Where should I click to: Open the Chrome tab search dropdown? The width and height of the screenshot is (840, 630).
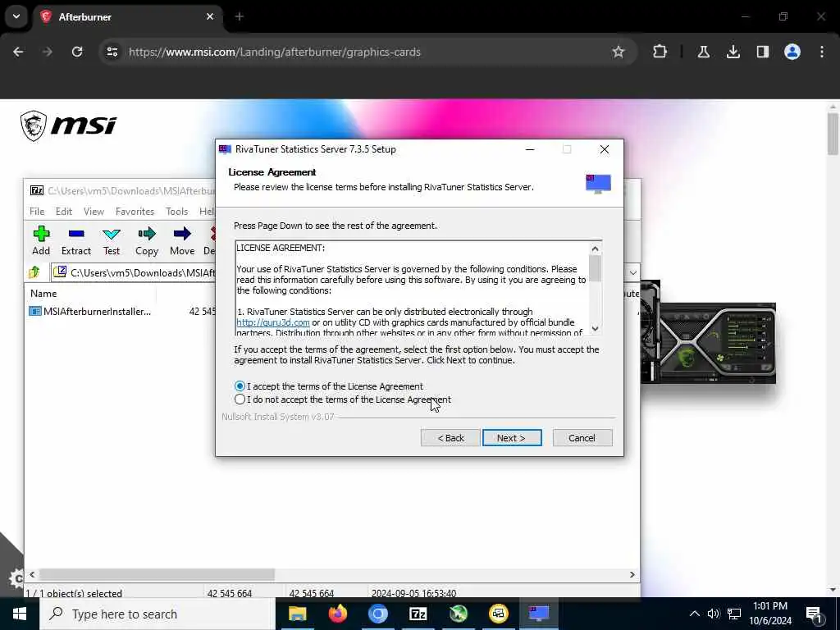tap(16, 16)
